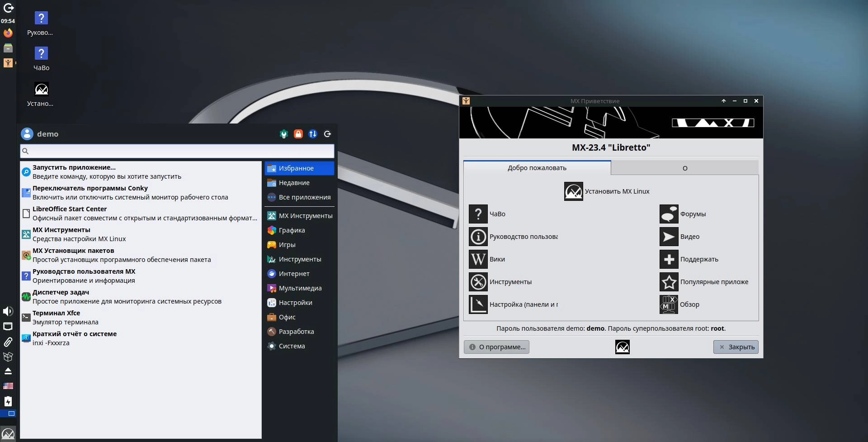868x442 pixels.
Task: Click the ЧаВо question mark icon in welcome window
Action: pyautogui.click(x=478, y=214)
